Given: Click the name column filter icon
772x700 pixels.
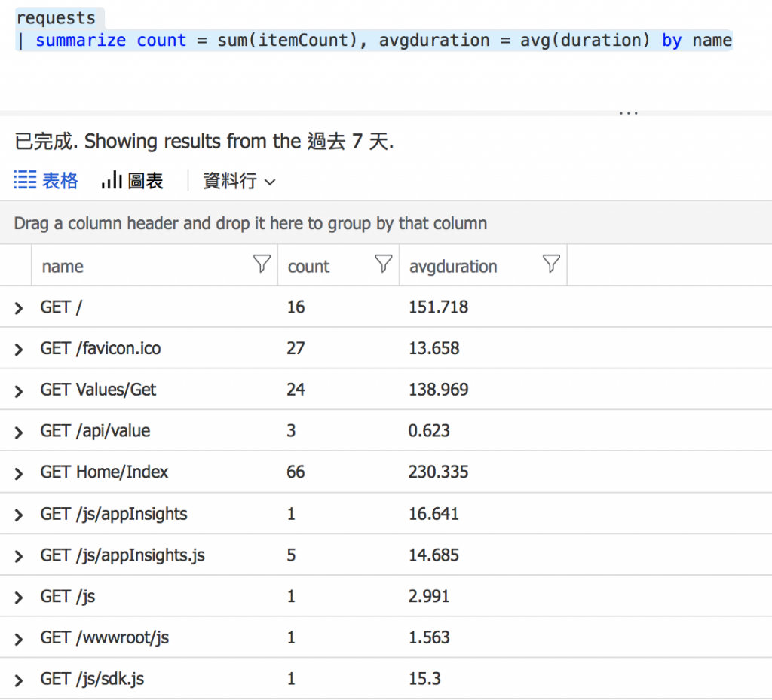Looking at the screenshot, I should point(262,264).
